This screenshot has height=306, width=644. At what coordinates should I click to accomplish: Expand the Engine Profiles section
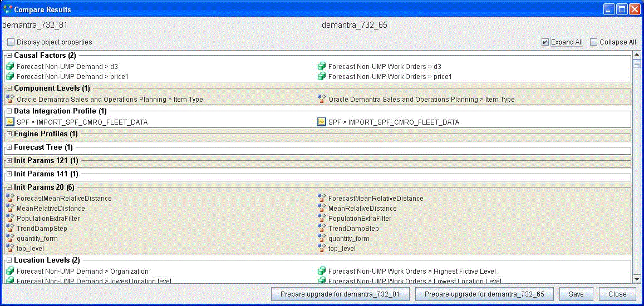[x=9, y=134]
